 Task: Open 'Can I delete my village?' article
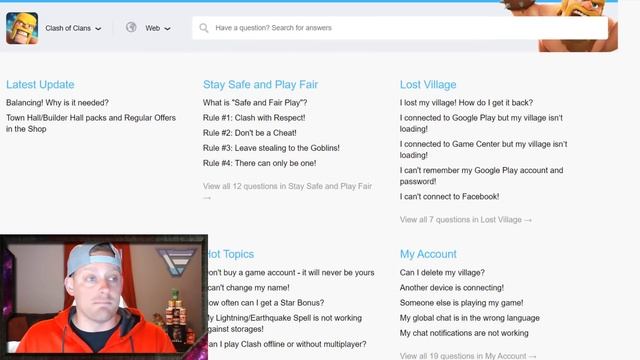(x=442, y=273)
